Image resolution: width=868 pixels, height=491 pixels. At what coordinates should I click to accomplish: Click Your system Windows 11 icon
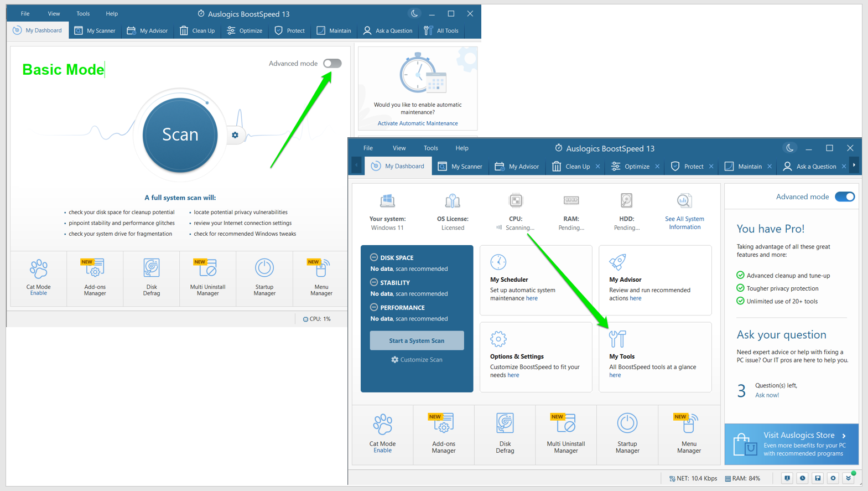point(387,200)
